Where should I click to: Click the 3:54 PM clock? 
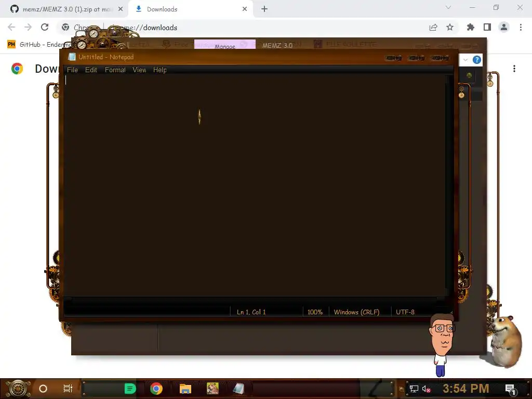click(x=466, y=389)
